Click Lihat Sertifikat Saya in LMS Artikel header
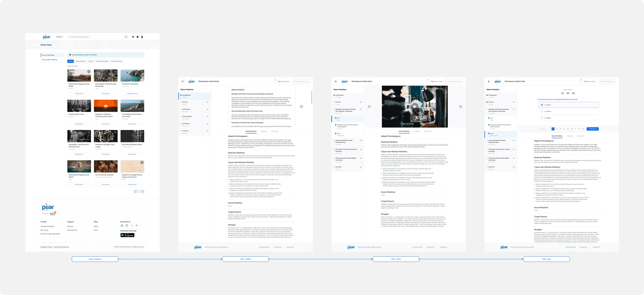 301,81
